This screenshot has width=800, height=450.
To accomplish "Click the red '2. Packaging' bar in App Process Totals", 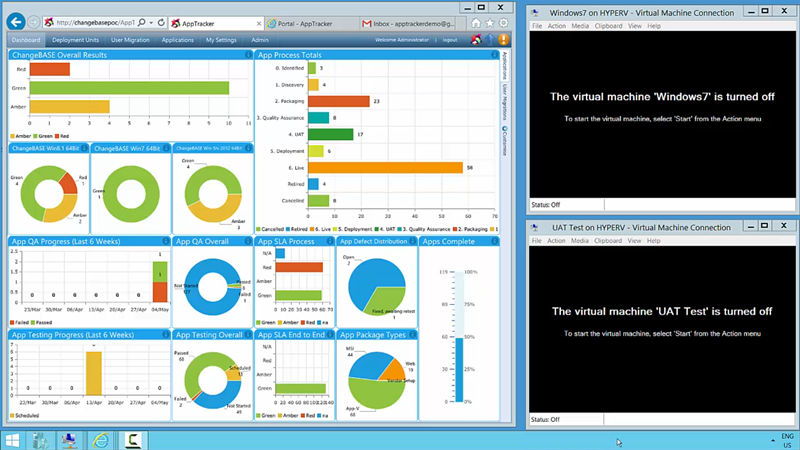I will click(339, 101).
